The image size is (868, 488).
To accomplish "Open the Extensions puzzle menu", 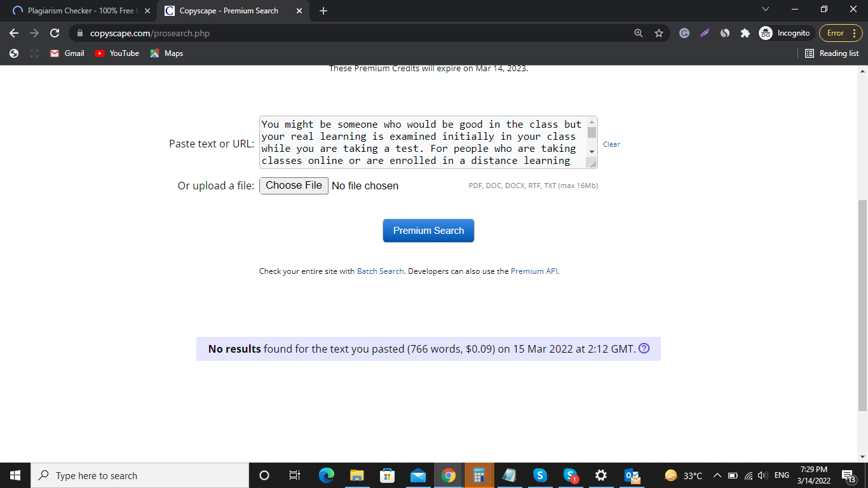I will (x=745, y=33).
